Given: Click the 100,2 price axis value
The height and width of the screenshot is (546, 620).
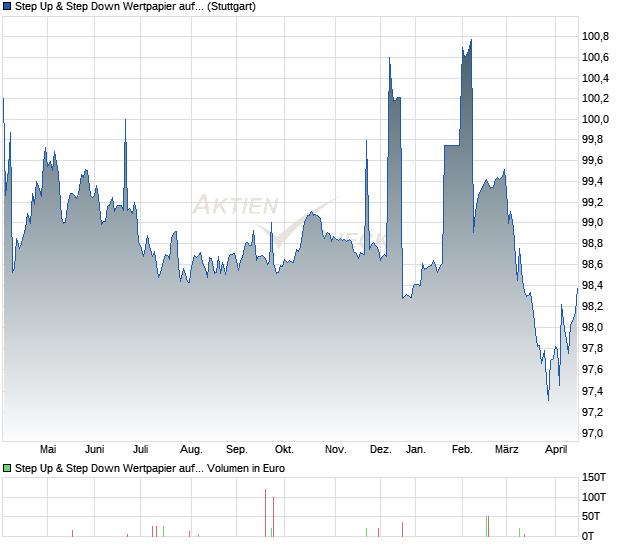Looking at the screenshot, I should (595, 98).
